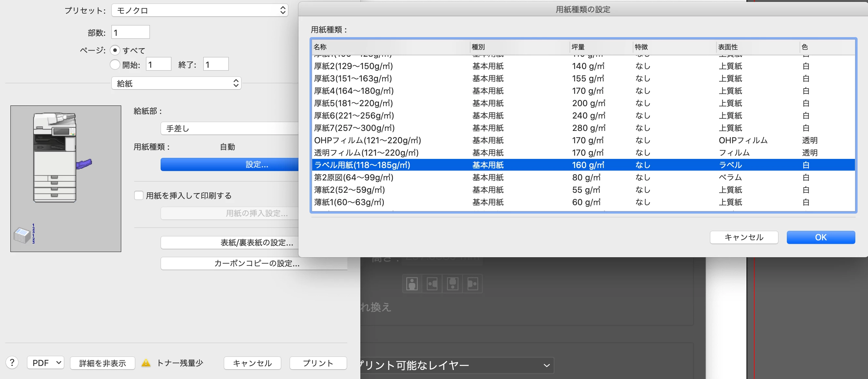Click the landscape-right rotated orientation icon
Image resolution: width=868 pixels, height=379 pixels.
[x=472, y=284]
